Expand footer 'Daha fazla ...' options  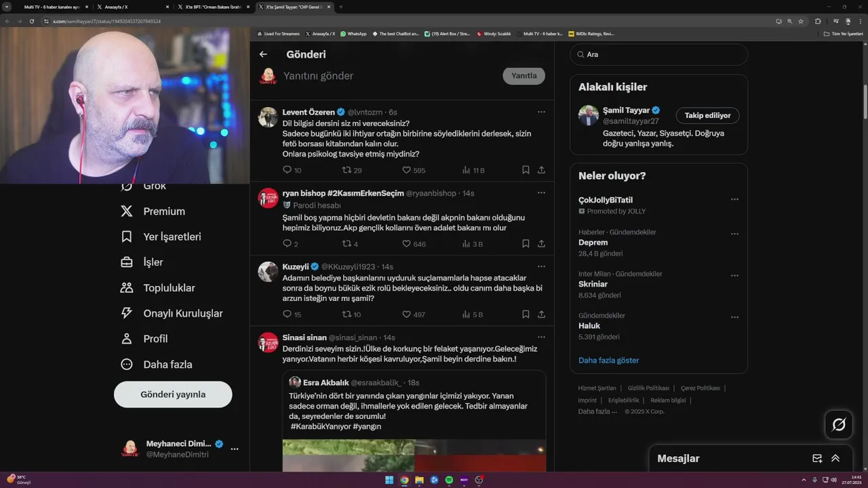tap(597, 411)
